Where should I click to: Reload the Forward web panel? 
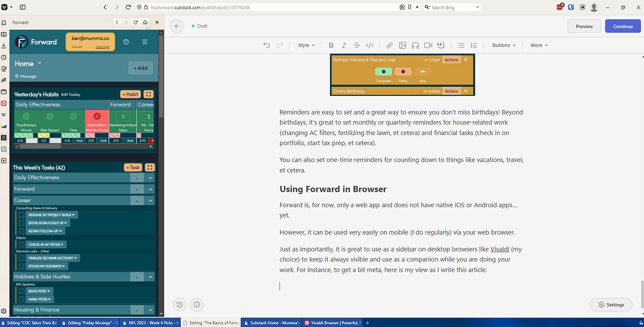(135, 22)
